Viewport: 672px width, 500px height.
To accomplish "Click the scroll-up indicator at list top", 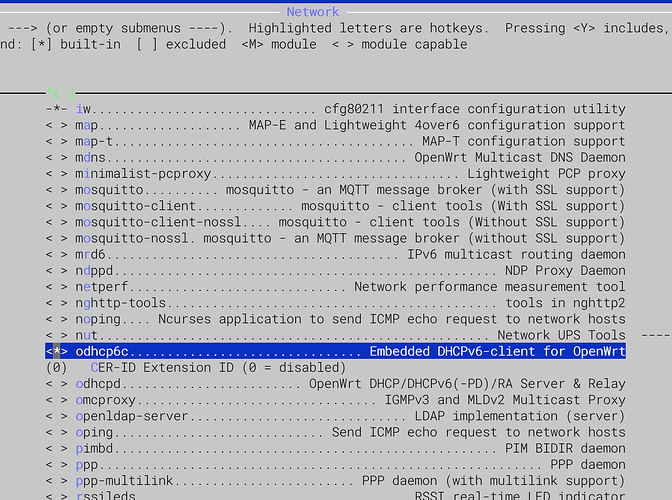I will pos(60,92).
